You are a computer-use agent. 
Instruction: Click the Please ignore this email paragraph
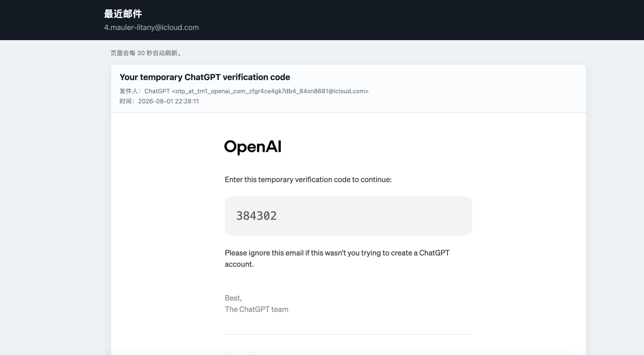click(337, 258)
